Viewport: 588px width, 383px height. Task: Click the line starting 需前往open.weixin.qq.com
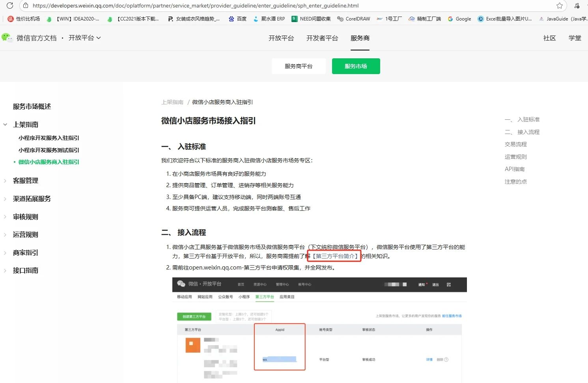[x=254, y=268]
